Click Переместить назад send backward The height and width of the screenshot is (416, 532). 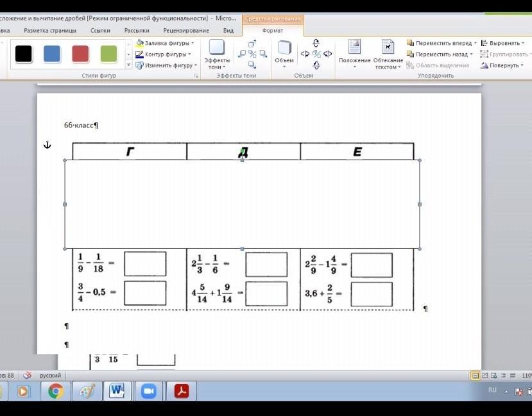437,54
